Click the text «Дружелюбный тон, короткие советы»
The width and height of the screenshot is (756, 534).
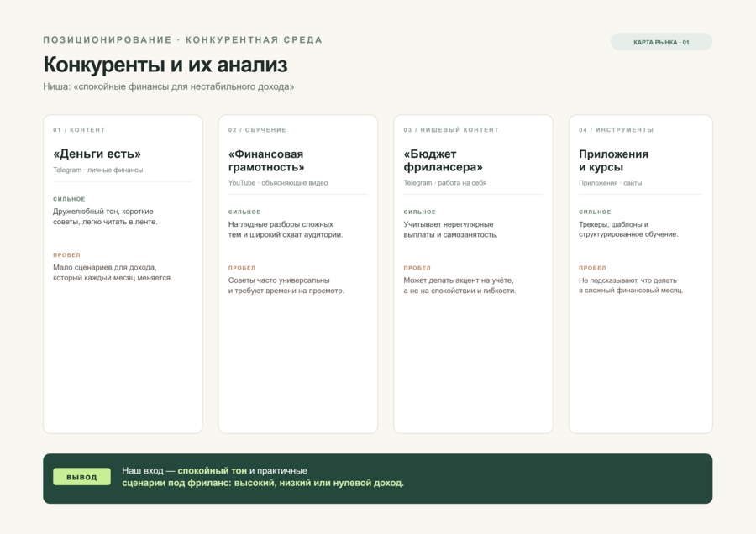(105, 217)
